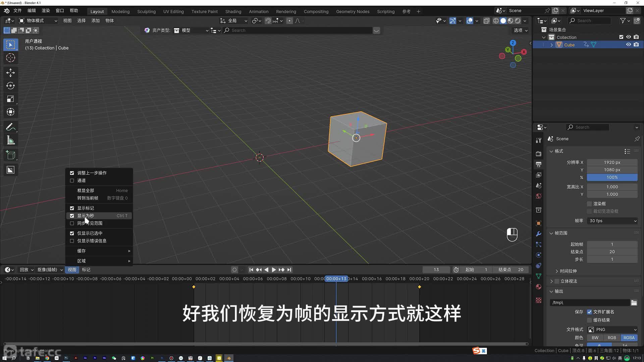
Task: Switch to the 标记 tab
Action: [x=86, y=269]
